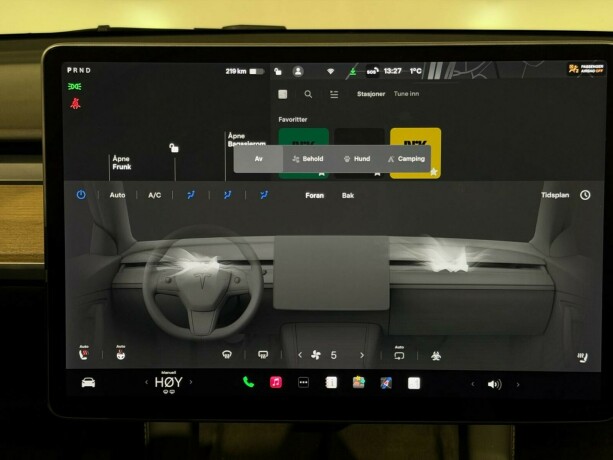Toggle Auto air recirculation
613x460 pixels.
[399, 354]
